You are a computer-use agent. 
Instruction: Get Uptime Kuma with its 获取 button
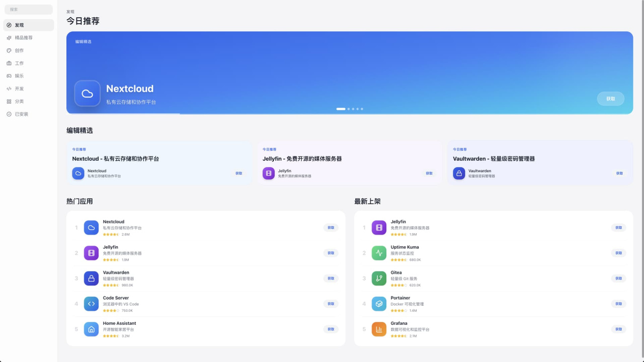[x=619, y=253]
